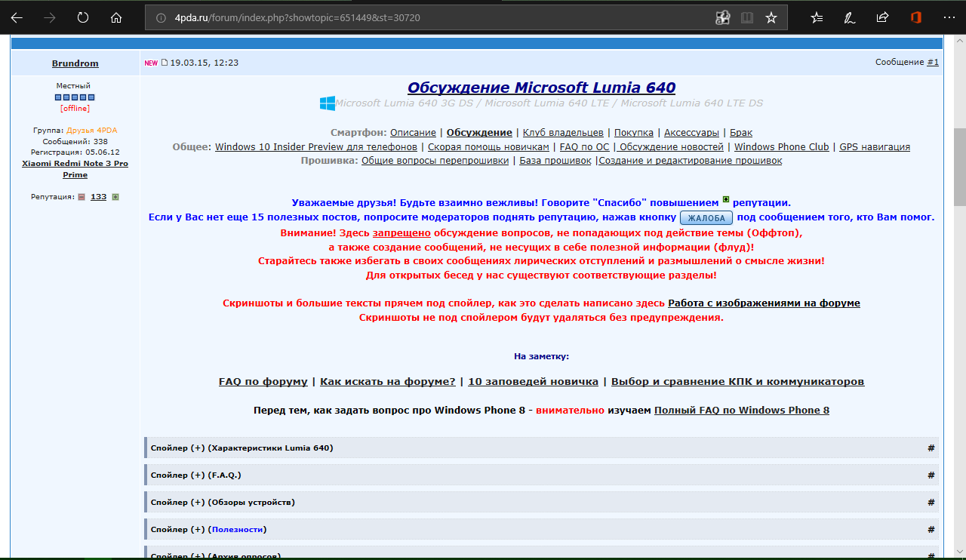Viewport: 966px width, 560px height.
Task: Open the Брак link
Action: tap(741, 132)
